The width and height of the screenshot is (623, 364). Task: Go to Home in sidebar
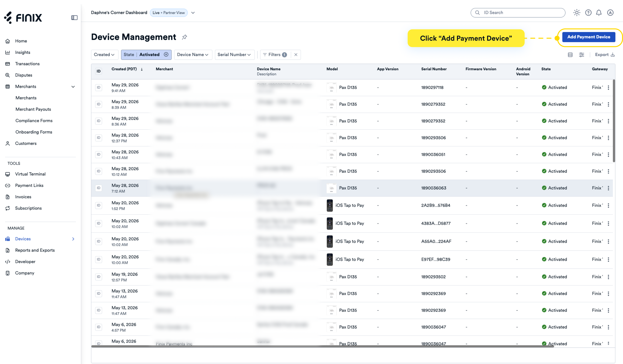coord(21,41)
